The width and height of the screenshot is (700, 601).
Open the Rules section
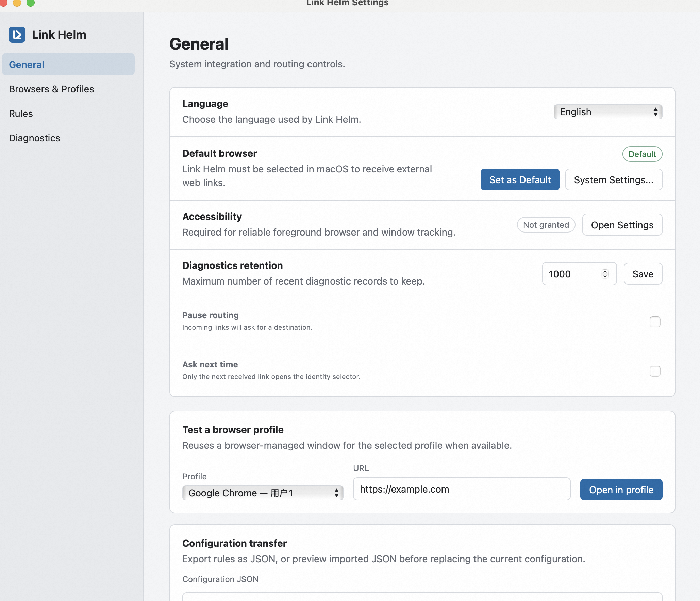(21, 114)
